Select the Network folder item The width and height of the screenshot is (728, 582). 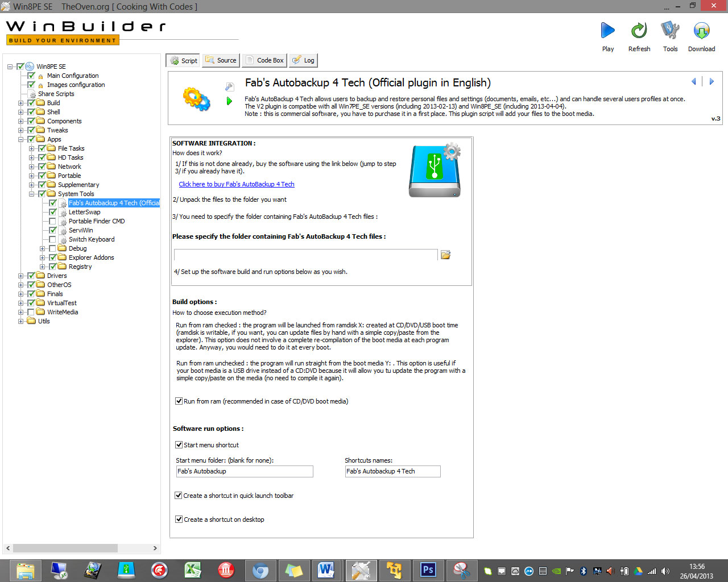[x=69, y=167]
